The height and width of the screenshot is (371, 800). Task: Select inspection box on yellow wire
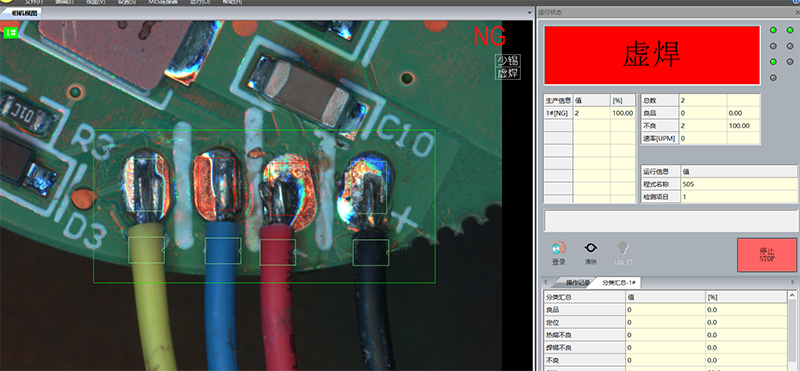146,250
